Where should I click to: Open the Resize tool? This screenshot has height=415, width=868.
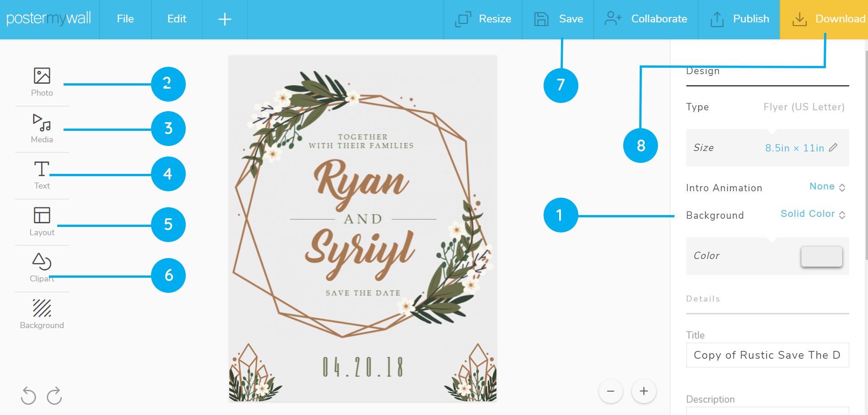483,19
